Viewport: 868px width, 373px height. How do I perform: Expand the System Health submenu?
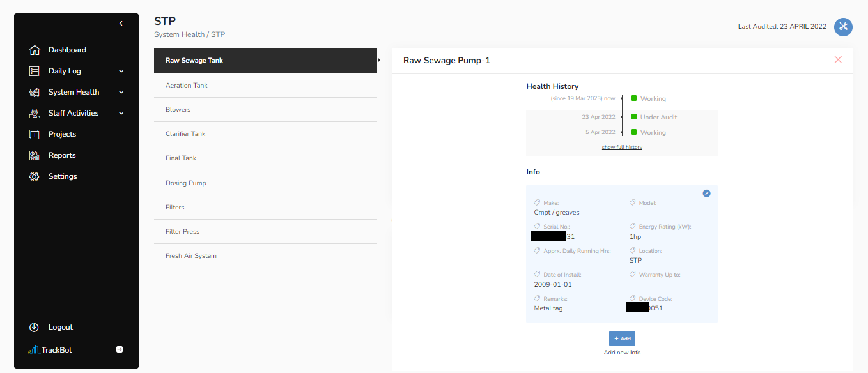(121, 92)
